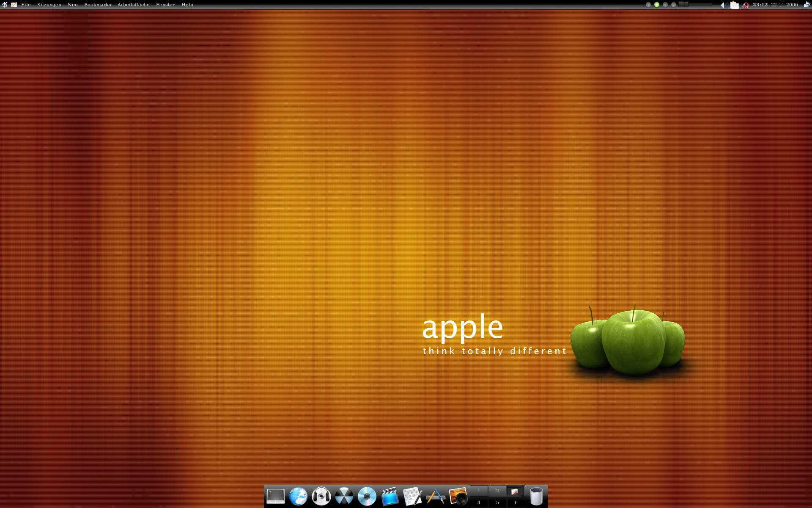Click the date 22.11.2006
812x508 pixels.
784,5
